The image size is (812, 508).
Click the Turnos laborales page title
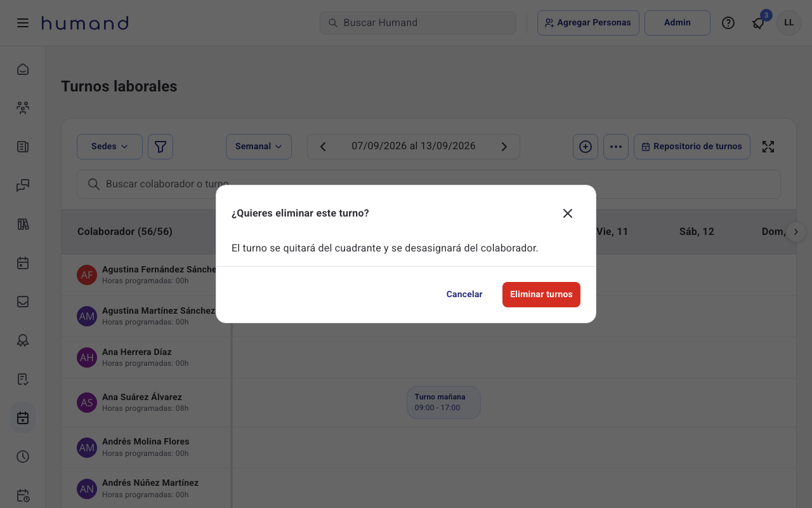coord(119,86)
